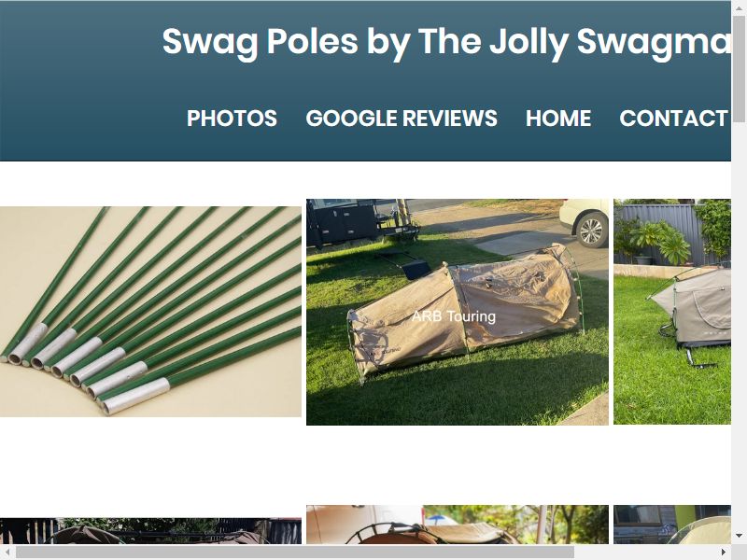Click the horizontal scrollbar track right of thumb
Viewport: 747px width, 560px height.
click(644, 552)
